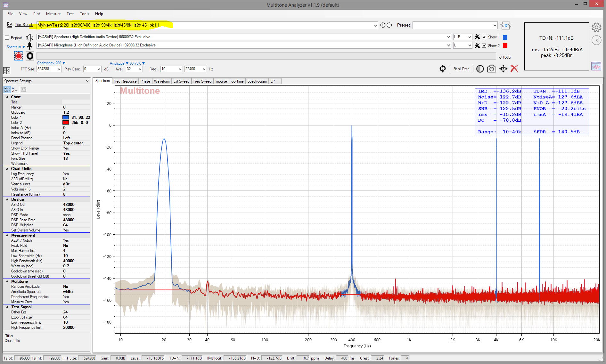Click the test signal generator icon
The width and height of the screenshot is (606, 364).
coord(10,25)
